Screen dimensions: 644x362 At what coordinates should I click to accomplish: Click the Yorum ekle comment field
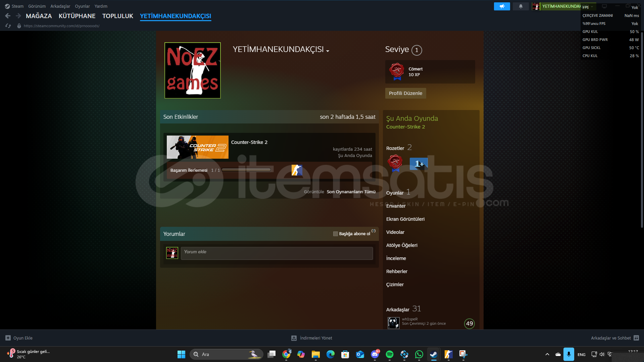pyautogui.click(x=277, y=253)
